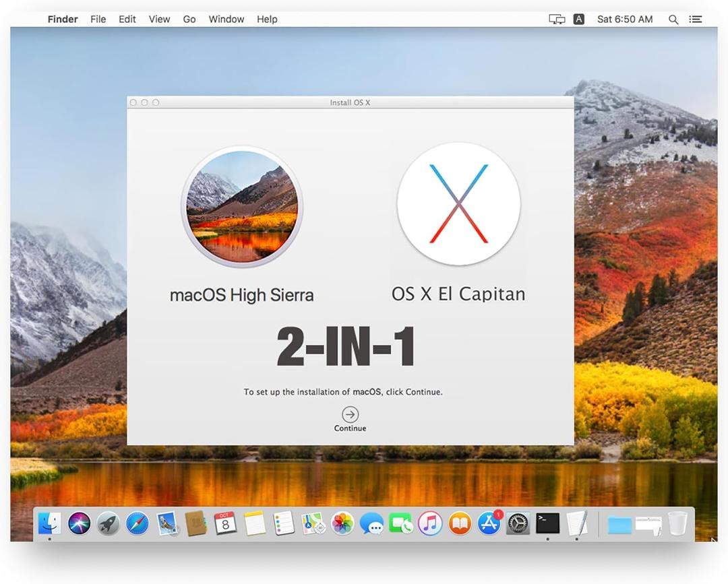The image size is (728, 584).
Task: Open Notification Center from the menu bar
Action: [x=695, y=19]
